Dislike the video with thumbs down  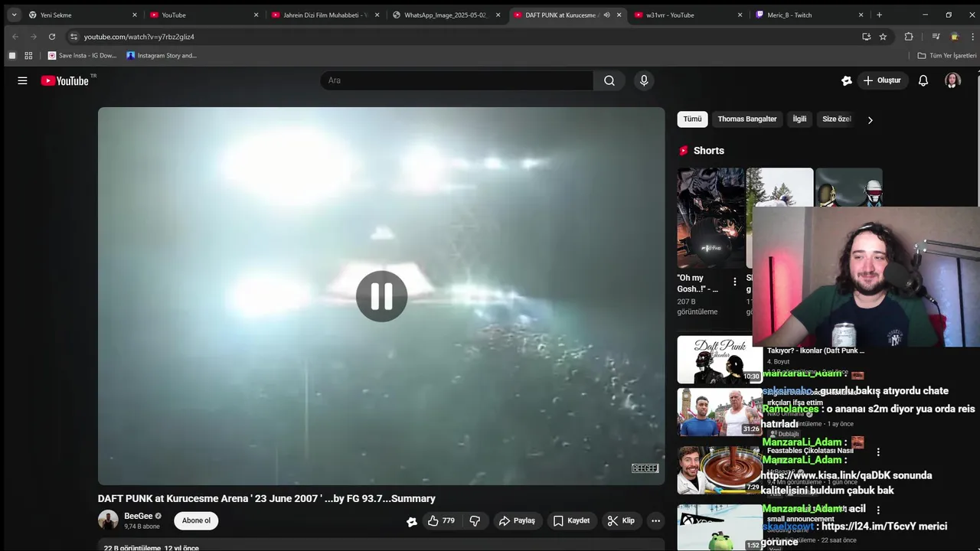475,520
